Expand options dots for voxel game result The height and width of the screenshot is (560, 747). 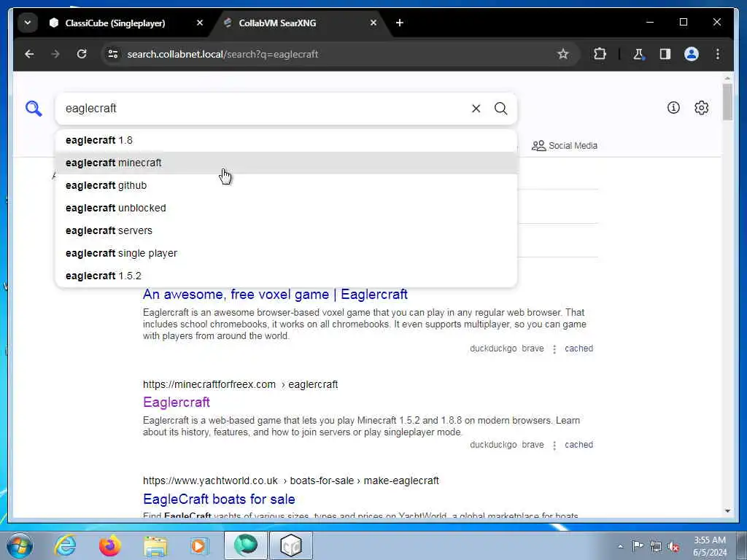tap(554, 349)
